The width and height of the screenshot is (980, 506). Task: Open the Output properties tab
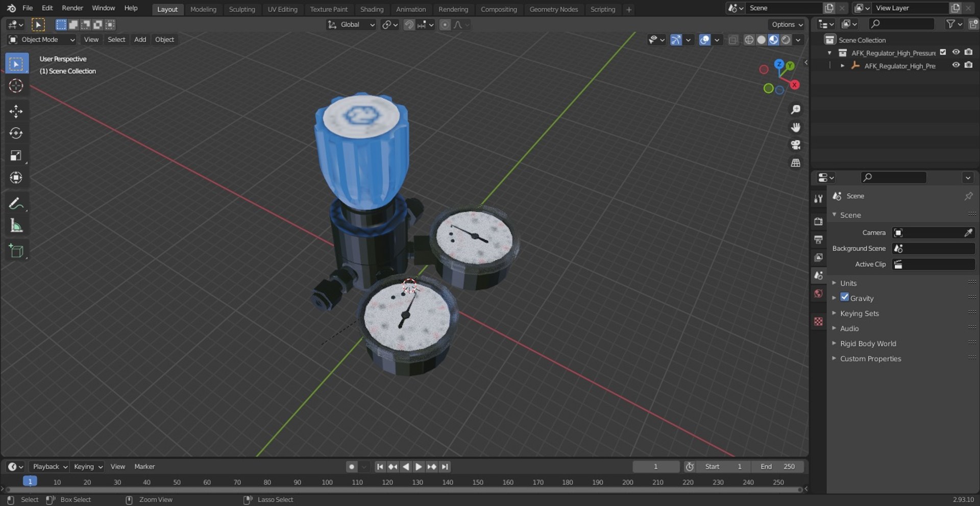(x=818, y=239)
